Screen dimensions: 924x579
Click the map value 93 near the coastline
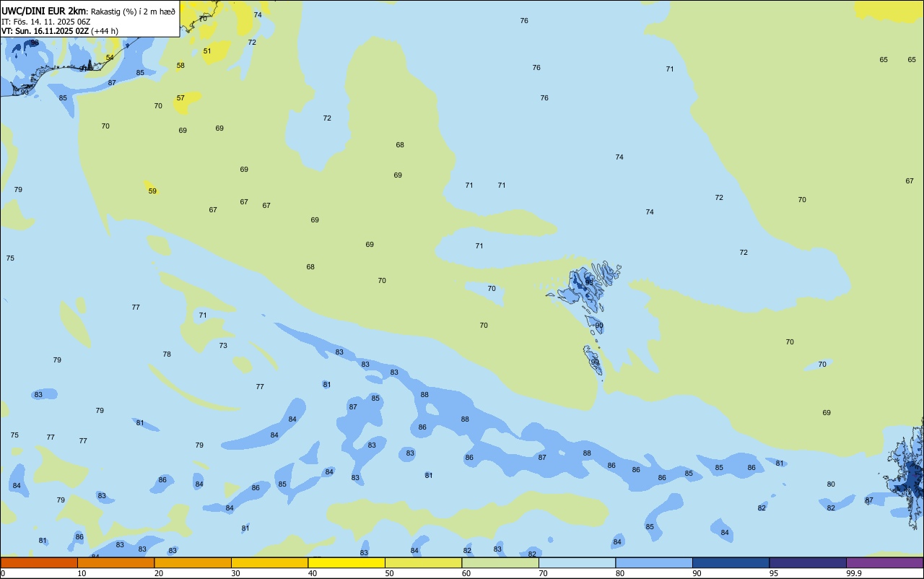pos(25,92)
